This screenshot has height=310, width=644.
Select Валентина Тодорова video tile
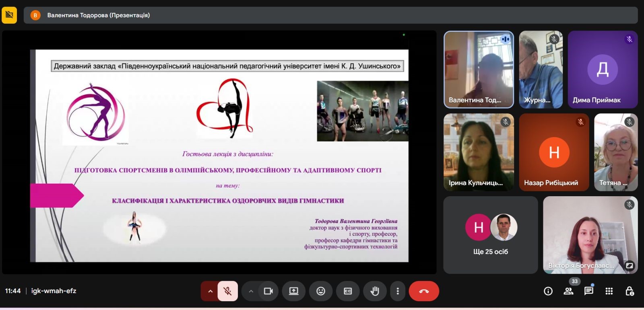[479, 70]
